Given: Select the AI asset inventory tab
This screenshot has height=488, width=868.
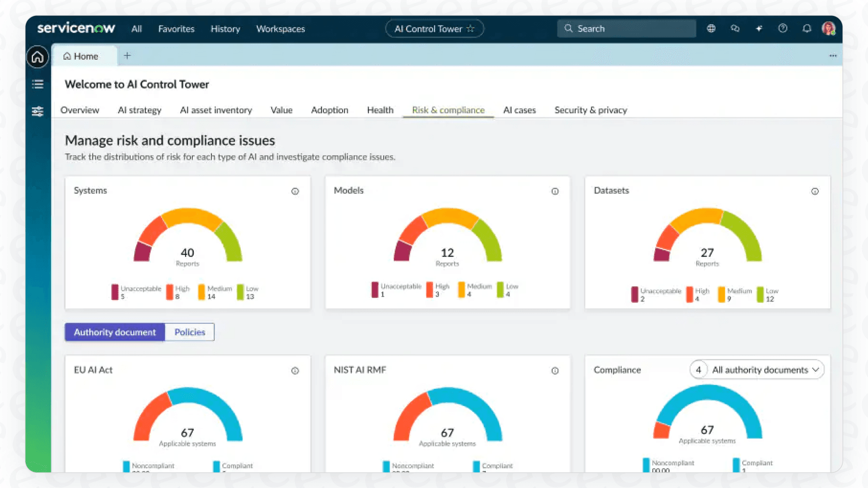Looking at the screenshot, I should pyautogui.click(x=216, y=110).
